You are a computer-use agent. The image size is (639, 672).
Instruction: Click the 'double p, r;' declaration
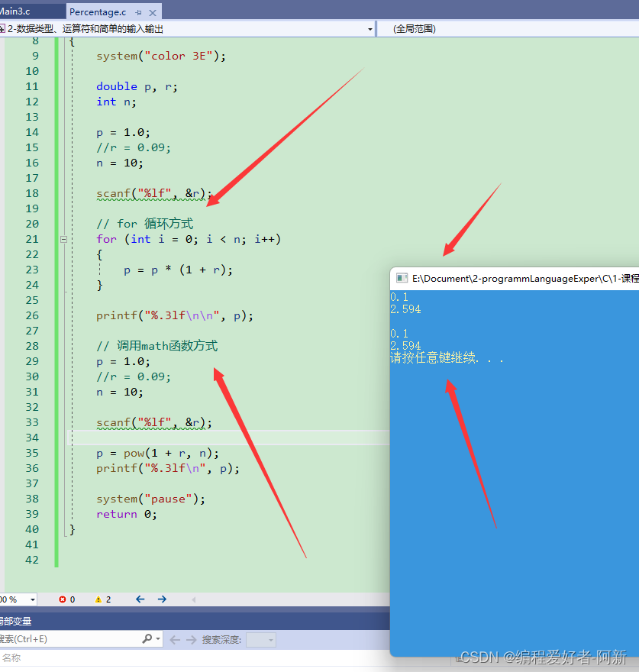tap(137, 86)
